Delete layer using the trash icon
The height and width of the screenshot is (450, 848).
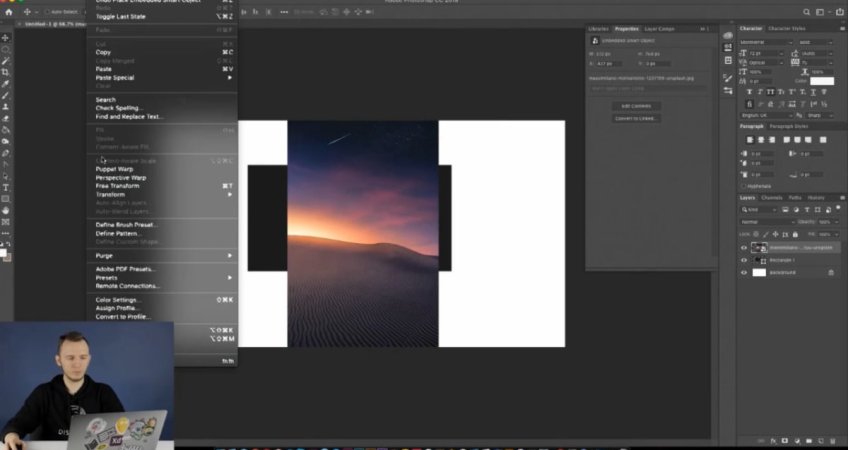pos(829,441)
